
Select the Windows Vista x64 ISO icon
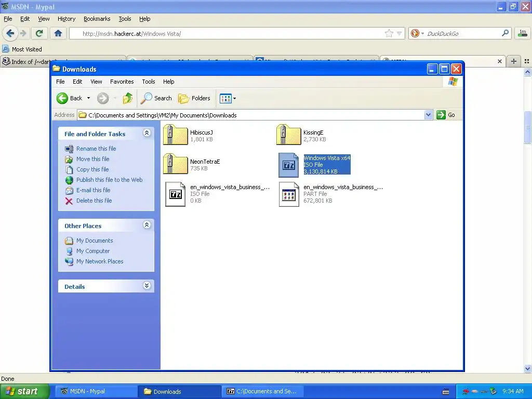point(288,165)
